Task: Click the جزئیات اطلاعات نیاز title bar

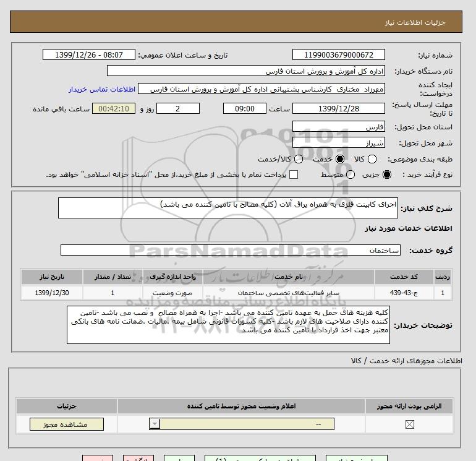Action: 236,22
